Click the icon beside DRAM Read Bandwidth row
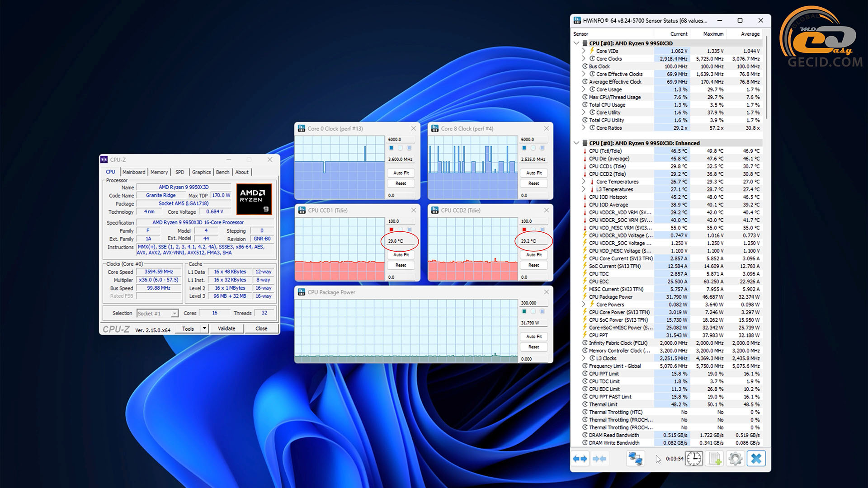The height and width of the screenshot is (488, 868). (585, 435)
